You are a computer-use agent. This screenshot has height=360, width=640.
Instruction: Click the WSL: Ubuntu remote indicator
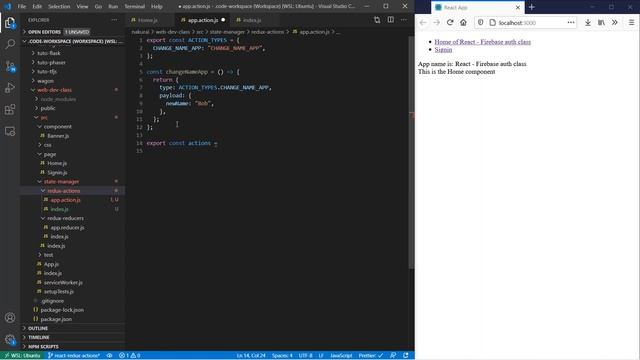[x=22, y=356]
